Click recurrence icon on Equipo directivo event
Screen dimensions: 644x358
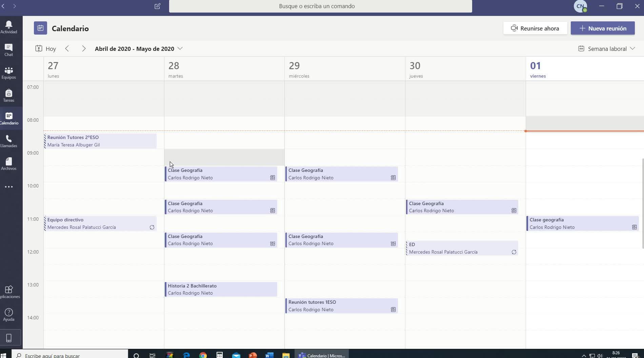152,227
